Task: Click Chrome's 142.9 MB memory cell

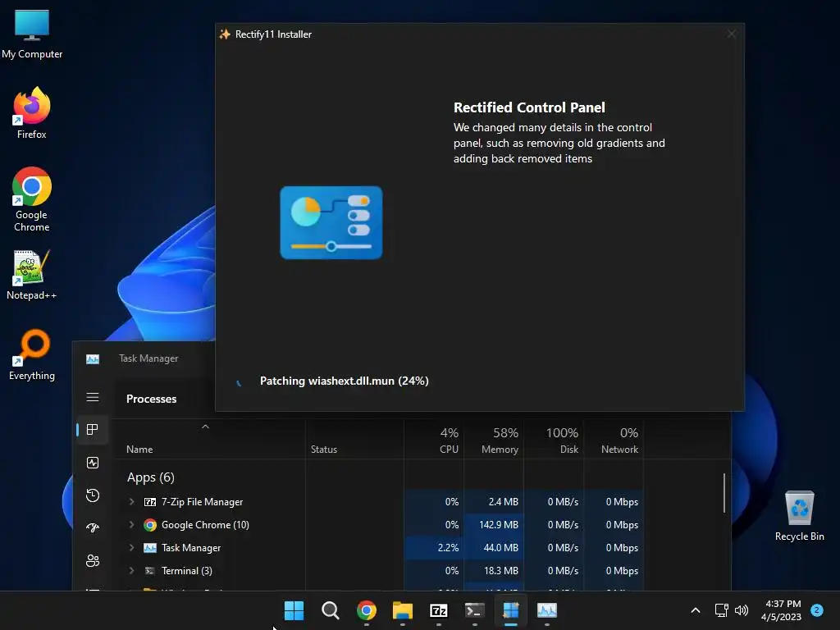Action: [x=494, y=524]
